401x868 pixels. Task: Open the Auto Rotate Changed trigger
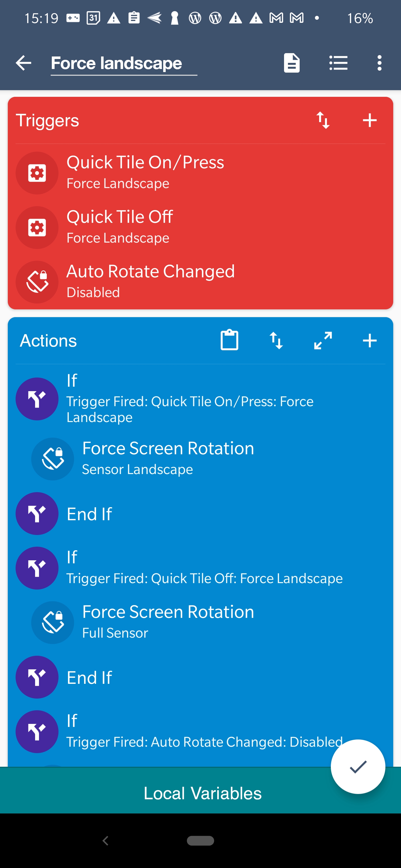coord(150,281)
